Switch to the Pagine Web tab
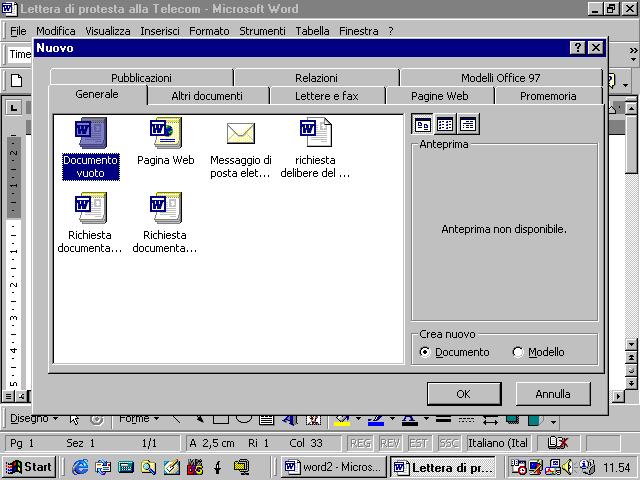The height and width of the screenshot is (480, 640). click(x=440, y=96)
